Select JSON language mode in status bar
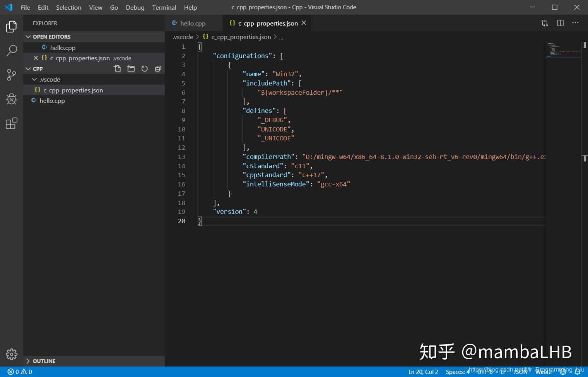 [x=520, y=372]
